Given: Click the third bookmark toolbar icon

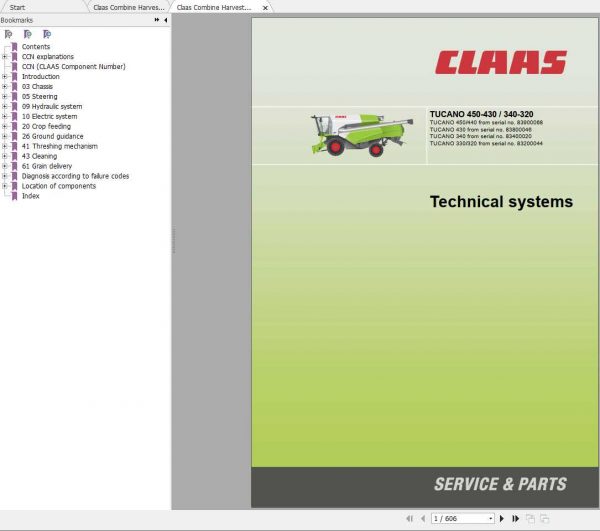Looking at the screenshot, I should point(47,34).
